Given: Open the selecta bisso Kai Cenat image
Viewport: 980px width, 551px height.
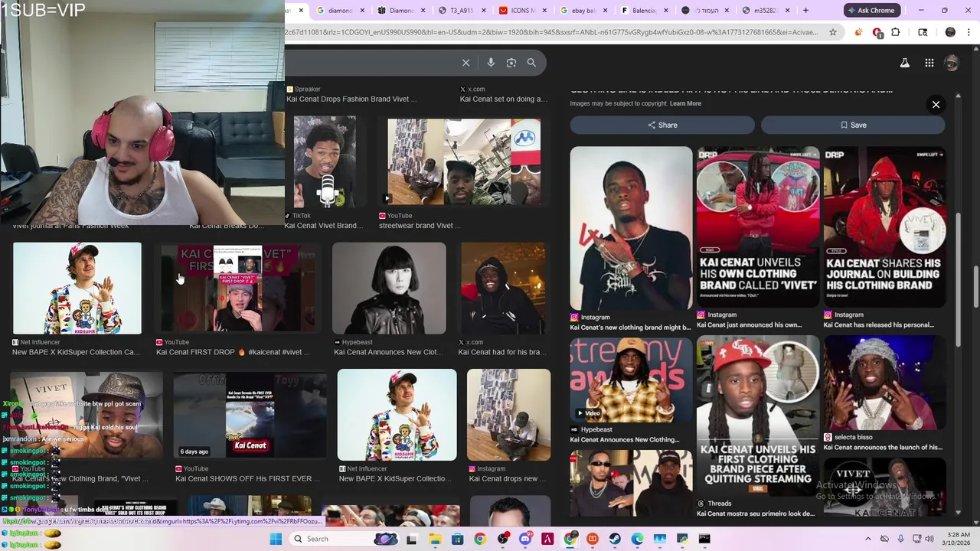Looking at the screenshot, I should coord(884,383).
